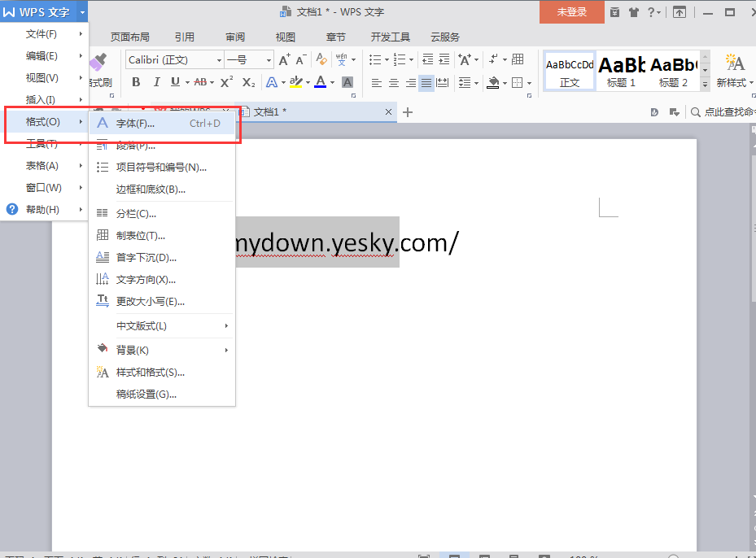The image size is (756, 558).
Task: Choose 分栏(C) columns menu entry
Action: [x=136, y=213]
